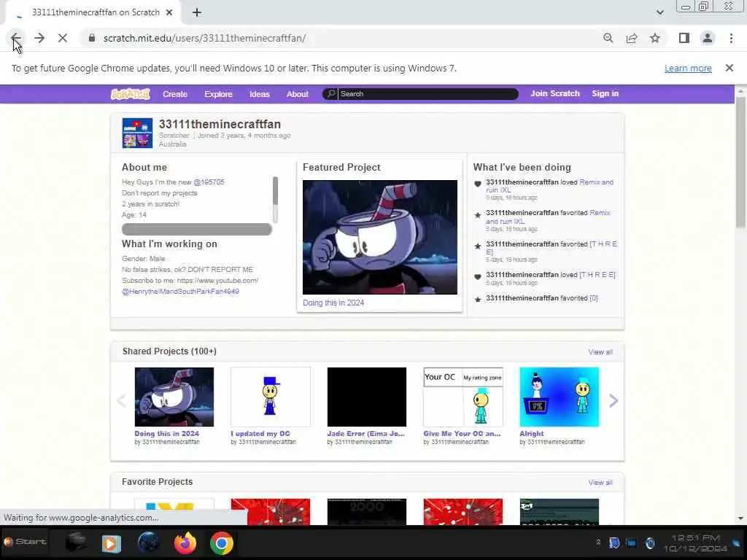The width and height of the screenshot is (747, 560).
Task: Open I updated my OC thumbnail
Action: (270, 397)
